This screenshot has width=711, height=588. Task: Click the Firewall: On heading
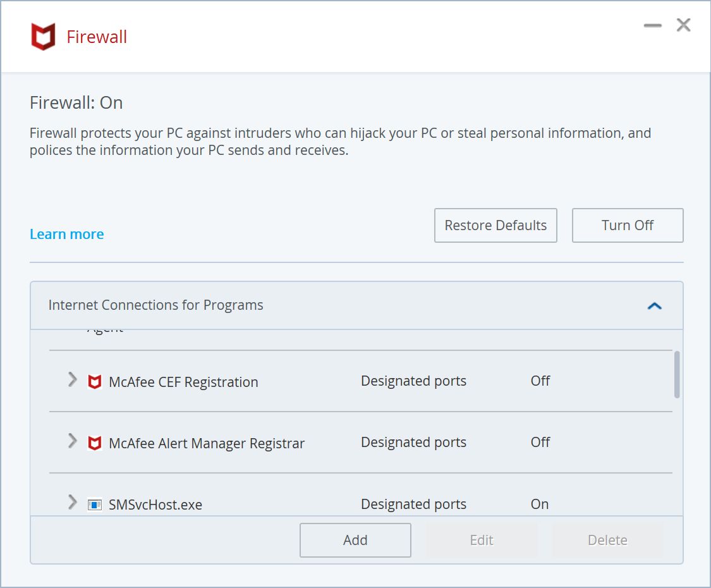[x=76, y=102]
